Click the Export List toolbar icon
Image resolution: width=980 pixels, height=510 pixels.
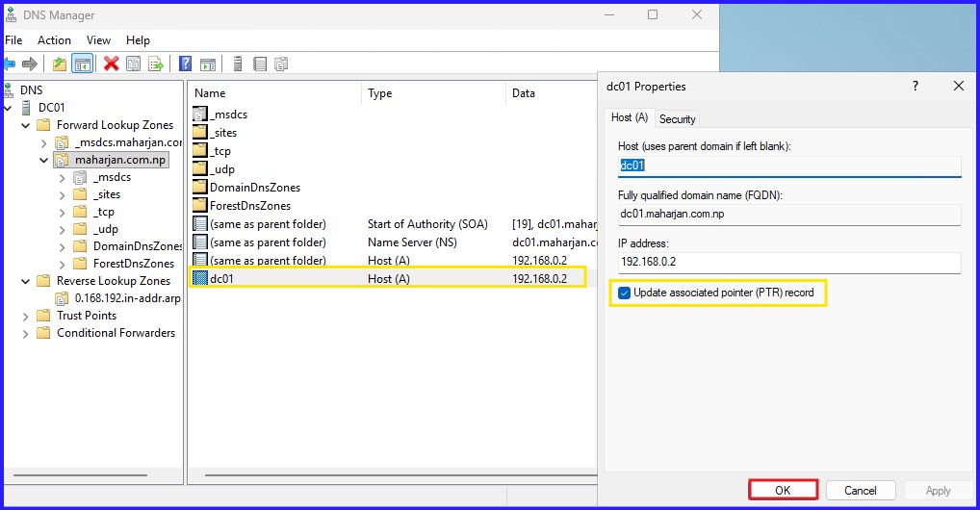pos(157,64)
